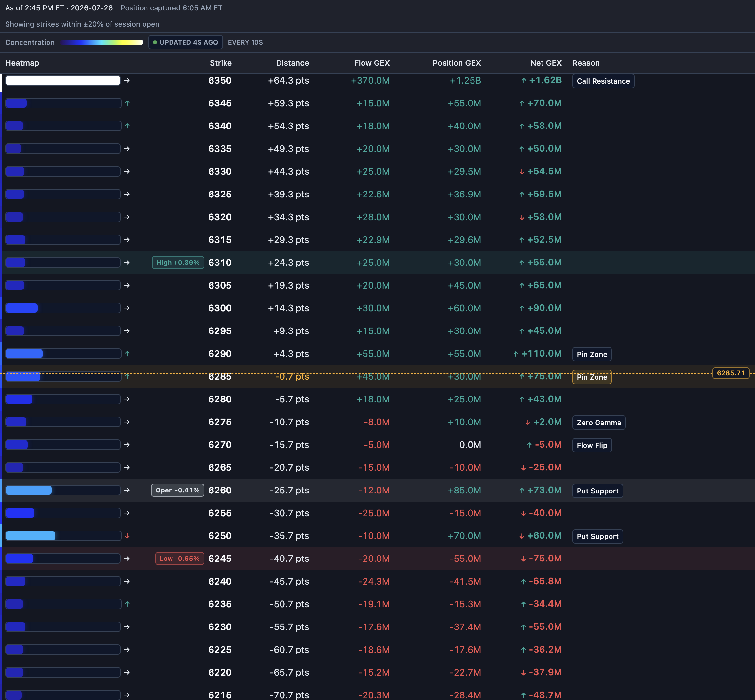Click the Zero Gamma tag on 6275
Image resolution: width=755 pixels, height=700 pixels.
(x=599, y=422)
